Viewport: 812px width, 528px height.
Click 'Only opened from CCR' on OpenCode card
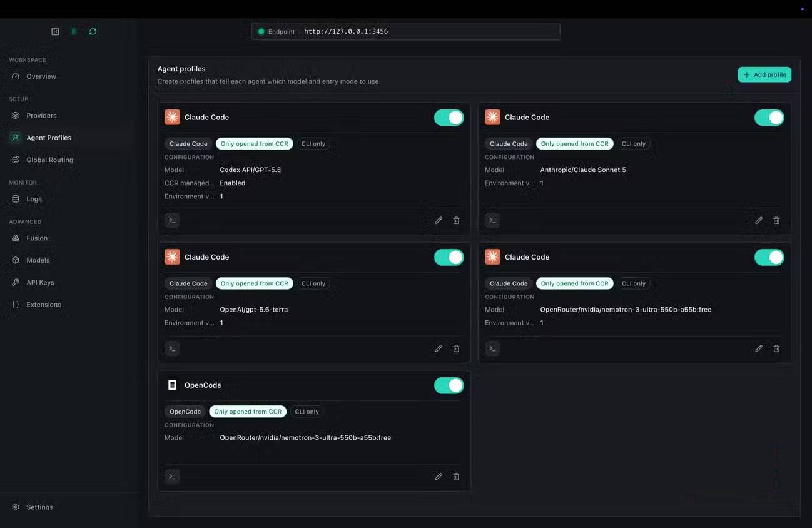248,412
